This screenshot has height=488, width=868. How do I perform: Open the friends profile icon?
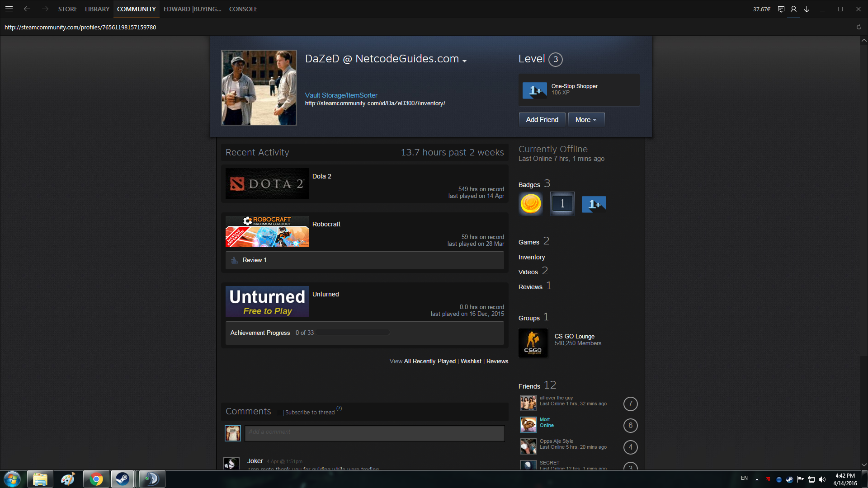pyautogui.click(x=793, y=9)
